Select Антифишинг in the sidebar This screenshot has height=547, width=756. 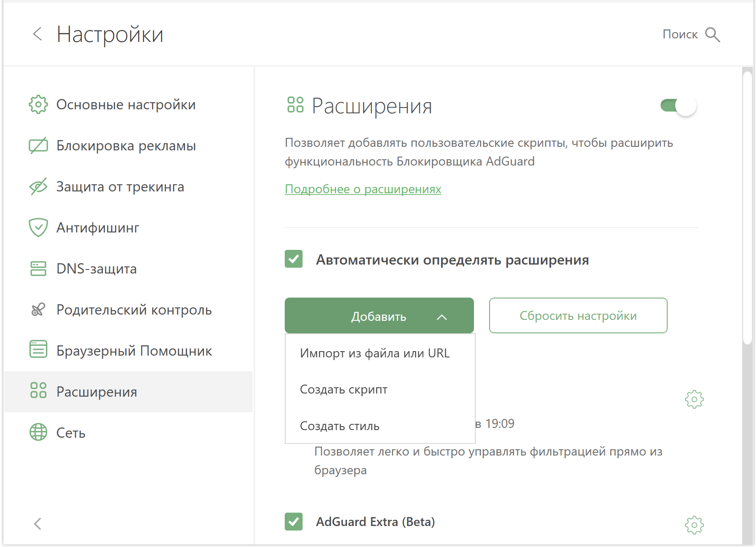pos(129,228)
